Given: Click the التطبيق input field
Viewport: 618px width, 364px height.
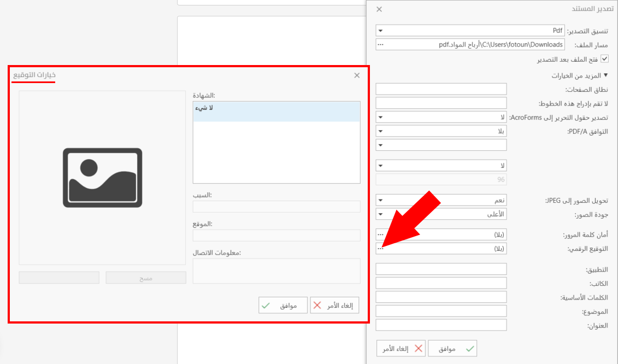Looking at the screenshot, I should coord(440,269).
